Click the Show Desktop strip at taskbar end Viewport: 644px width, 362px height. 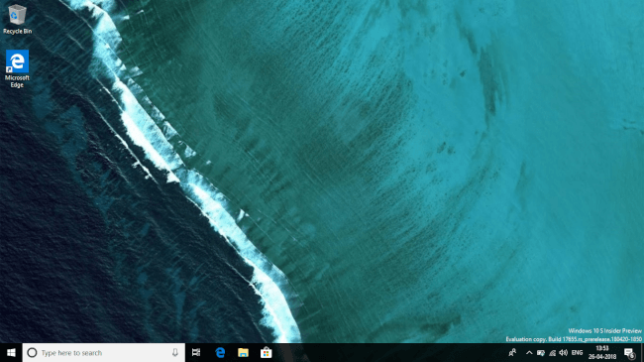(642, 352)
